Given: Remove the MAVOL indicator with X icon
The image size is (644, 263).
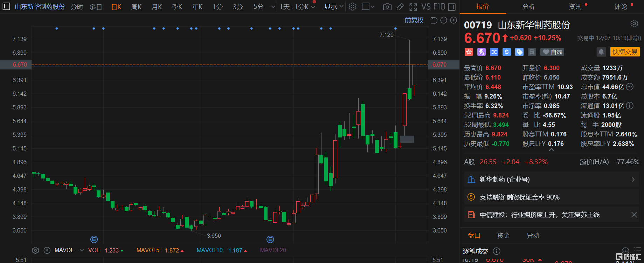Looking at the screenshot, I should coord(47,250).
